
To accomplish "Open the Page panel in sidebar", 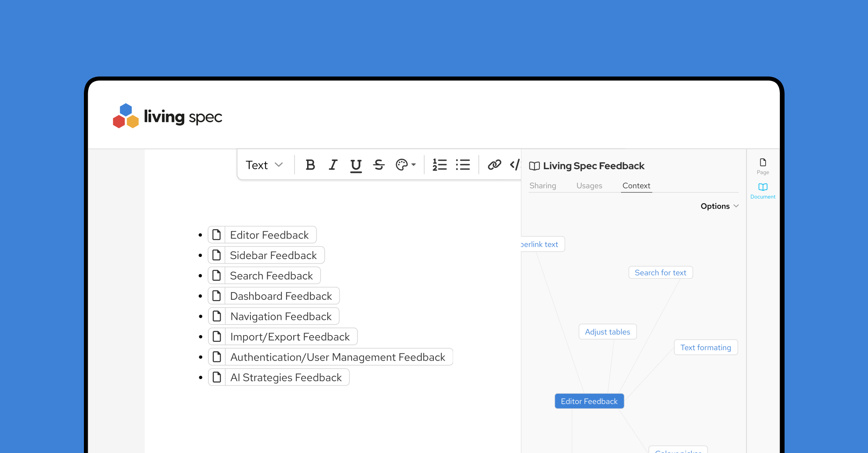I will coord(763,166).
